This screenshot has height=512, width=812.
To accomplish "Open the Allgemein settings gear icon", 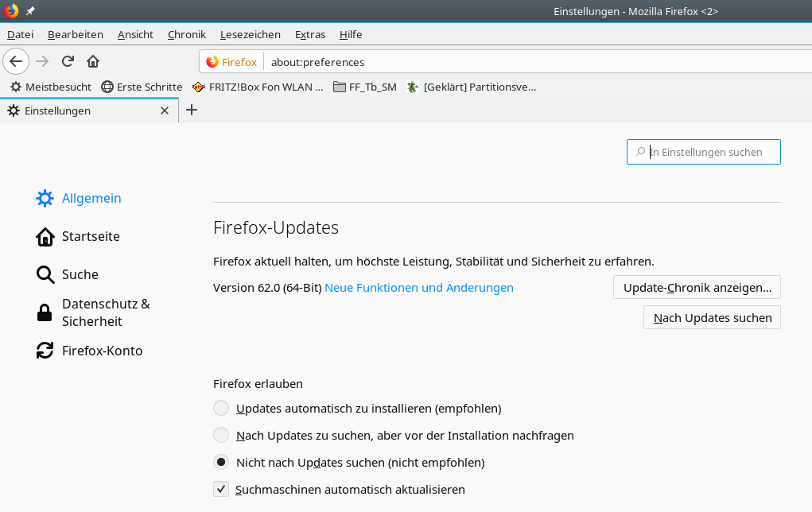I will pyautogui.click(x=45, y=198).
